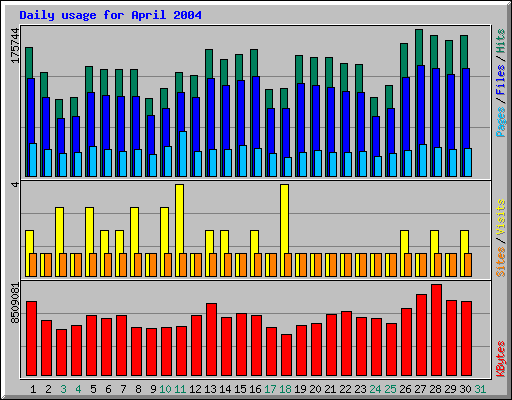Click the red KBytes bar for day 13
512x400 pixels.
click(x=211, y=339)
